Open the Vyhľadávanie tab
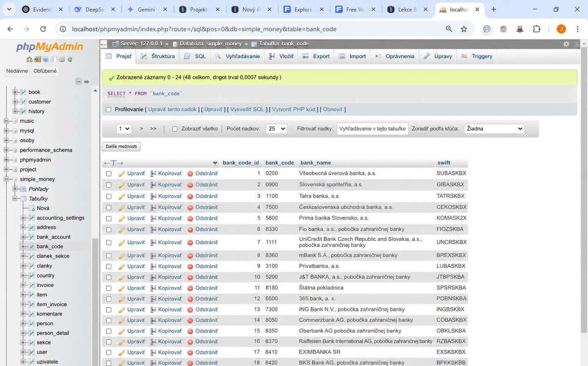Viewport: 588px width, 366px height. (237, 56)
